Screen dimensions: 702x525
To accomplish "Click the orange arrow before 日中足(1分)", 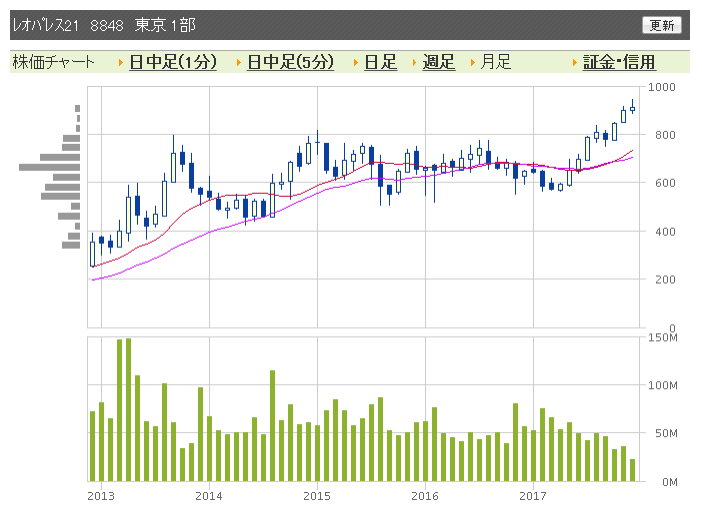I will click(x=121, y=63).
